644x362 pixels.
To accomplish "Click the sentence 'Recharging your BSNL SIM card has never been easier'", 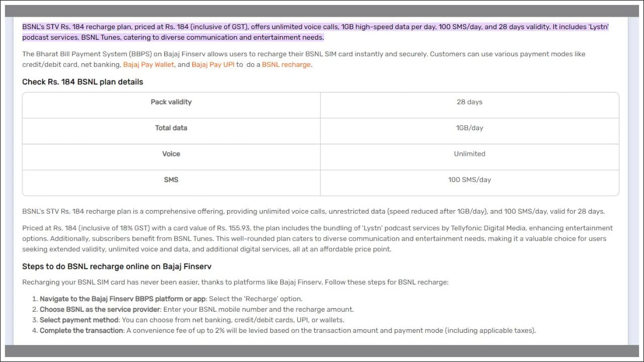I will [x=235, y=282].
